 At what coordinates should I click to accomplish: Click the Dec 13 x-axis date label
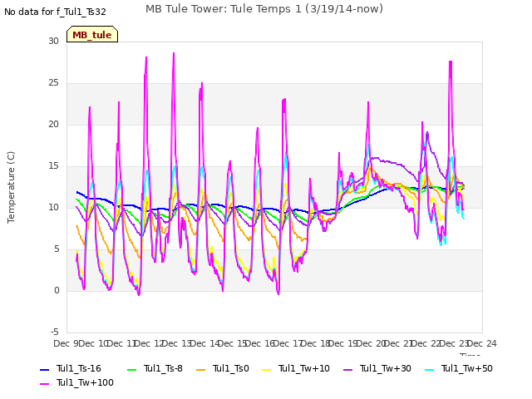(177, 343)
